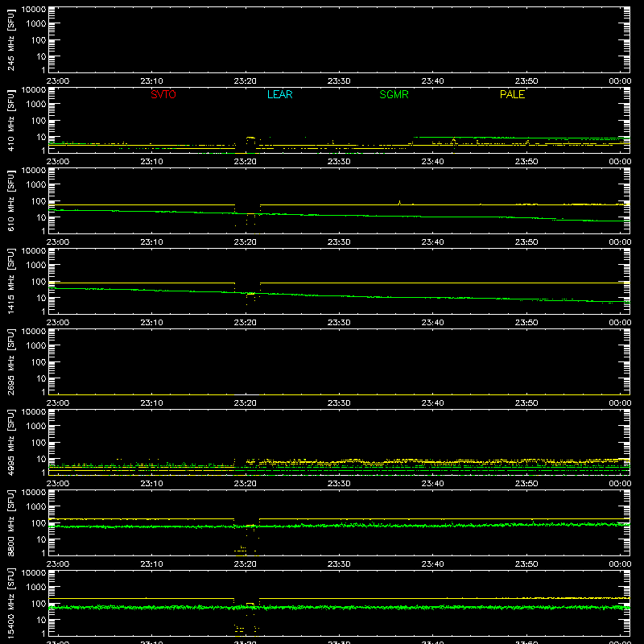This screenshot has height=644, width=644.
Task: Click the 23:10 label under the 410 MHz panel
Action: [151, 162]
